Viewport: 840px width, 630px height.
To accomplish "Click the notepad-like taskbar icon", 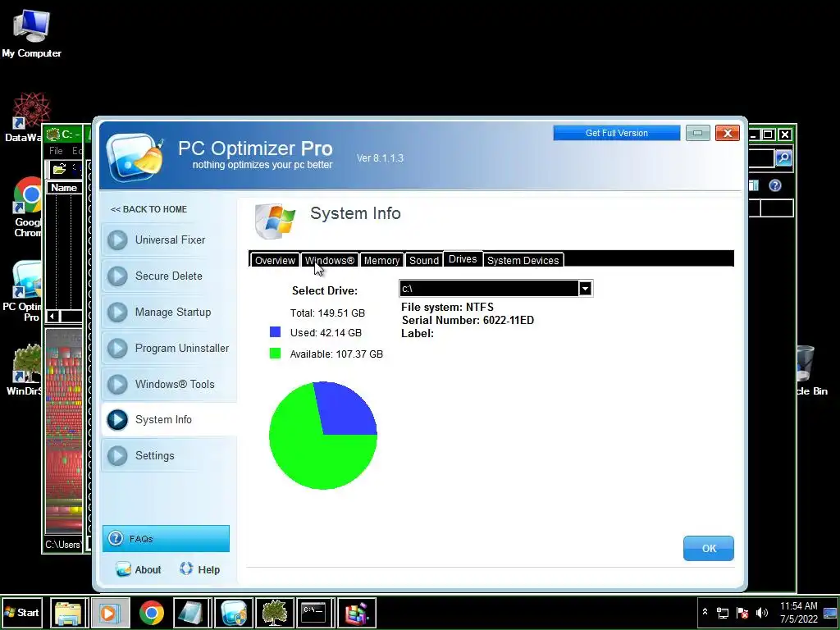I will click(192, 613).
